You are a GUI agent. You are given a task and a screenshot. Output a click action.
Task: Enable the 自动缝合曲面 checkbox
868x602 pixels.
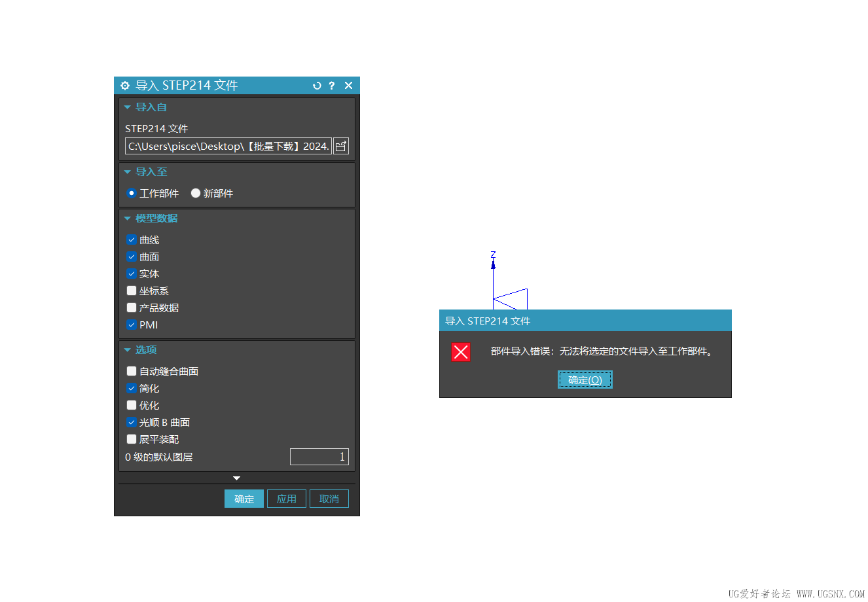click(x=132, y=371)
